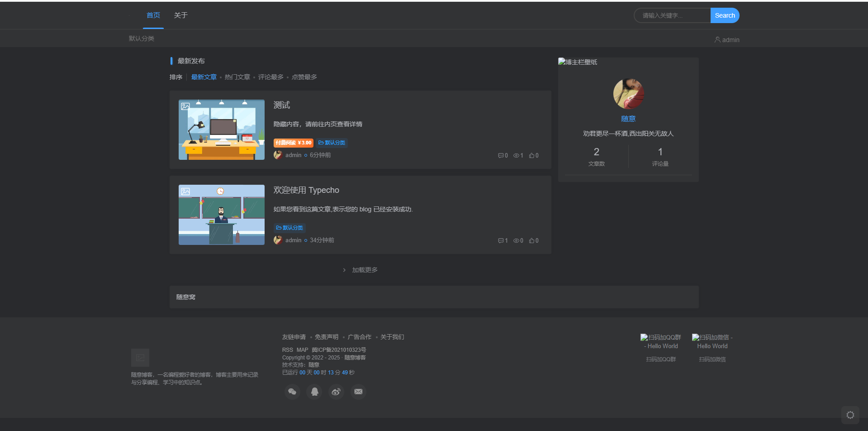868x431 pixels.
Task: Click the Search button
Action: coord(725,15)
